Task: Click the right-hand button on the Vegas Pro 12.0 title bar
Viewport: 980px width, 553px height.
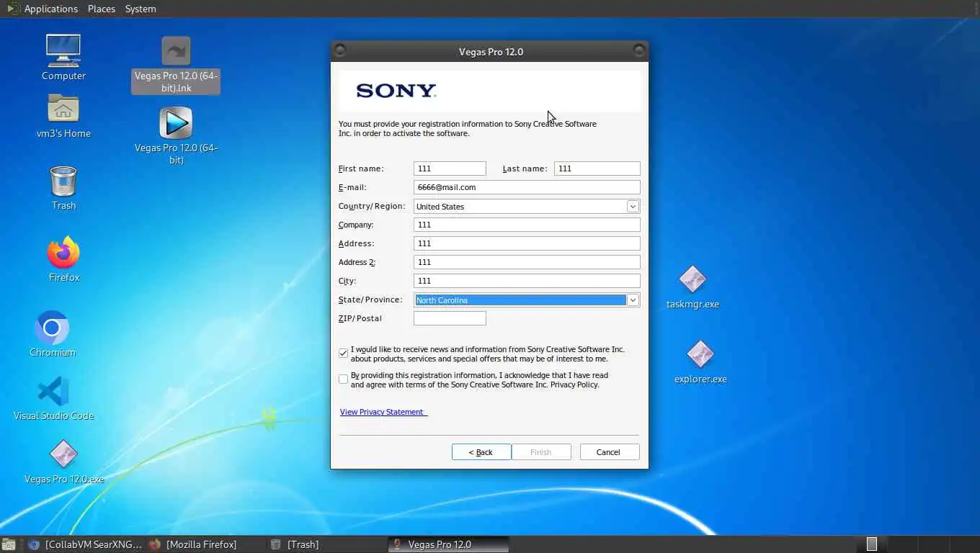Action: tap(638, 50)
